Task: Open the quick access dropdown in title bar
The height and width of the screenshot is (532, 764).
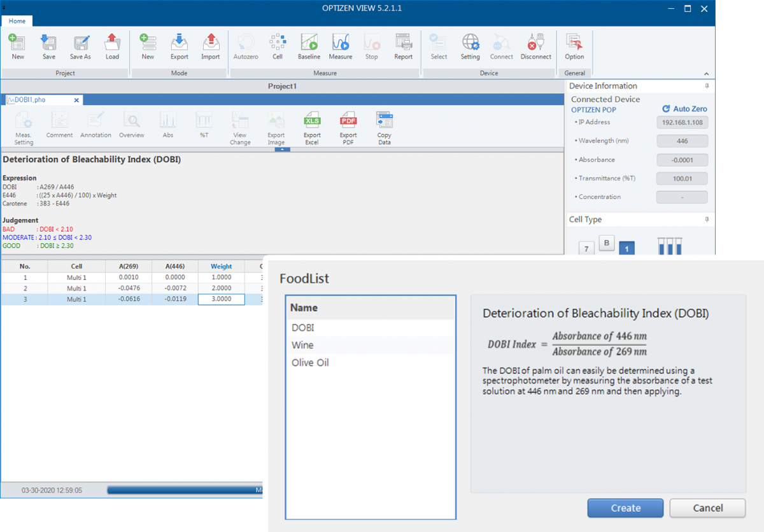Action: (x=4, y=7)
